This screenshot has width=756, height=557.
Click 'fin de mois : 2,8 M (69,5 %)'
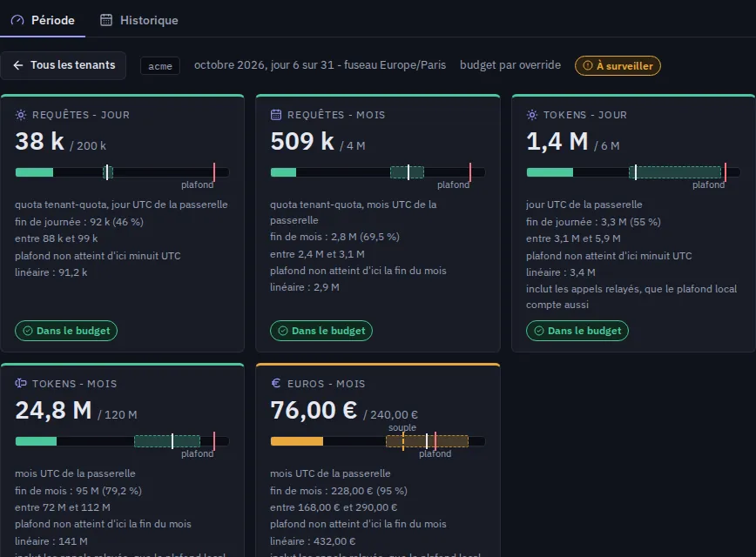(334, 237)
